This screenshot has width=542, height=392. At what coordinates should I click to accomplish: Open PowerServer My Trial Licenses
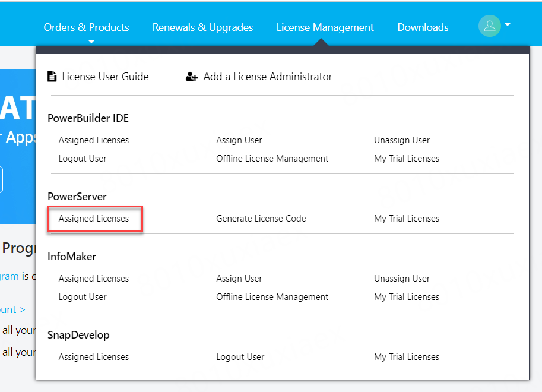coord(407,219)
